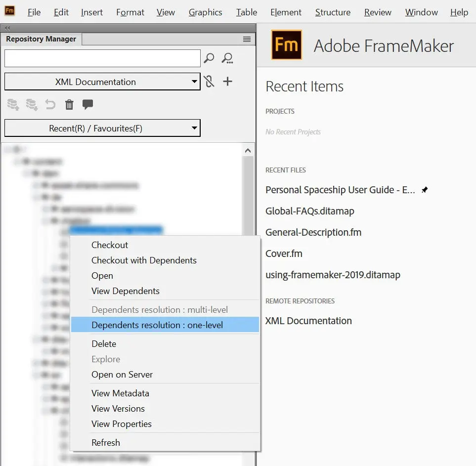The image size is (476, 466).
Task: Open the XML Documentation connection dropdown
Action: [102, 82]
